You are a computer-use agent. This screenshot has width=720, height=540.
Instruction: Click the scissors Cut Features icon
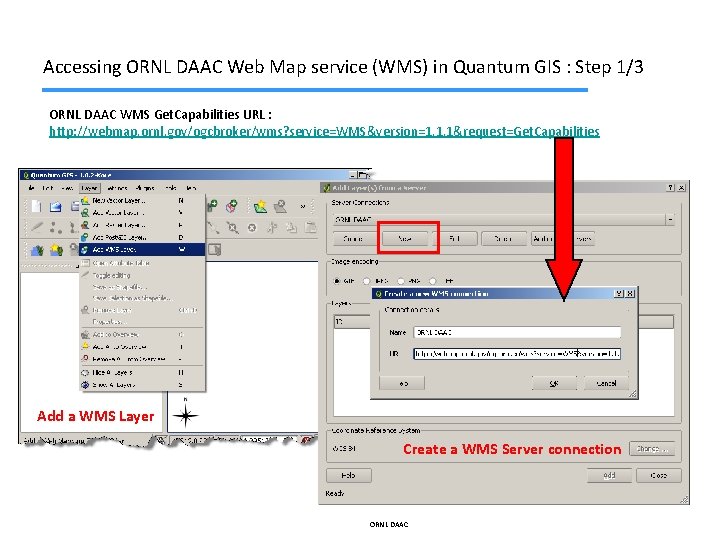[272, 227]
